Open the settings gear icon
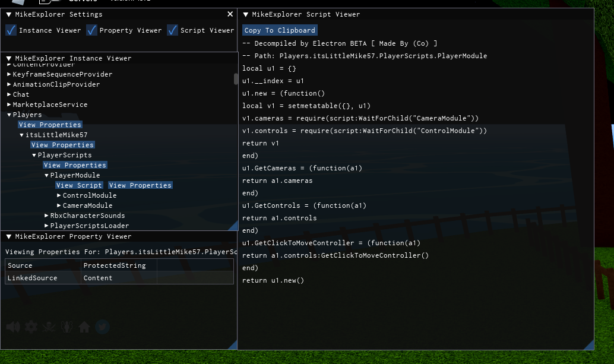Viewport: 614px width, 364px height. [30, 327]
